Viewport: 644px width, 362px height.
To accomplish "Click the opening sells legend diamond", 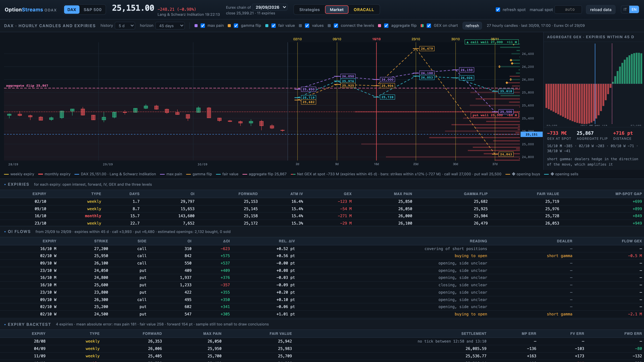I will tap(552, 174).
